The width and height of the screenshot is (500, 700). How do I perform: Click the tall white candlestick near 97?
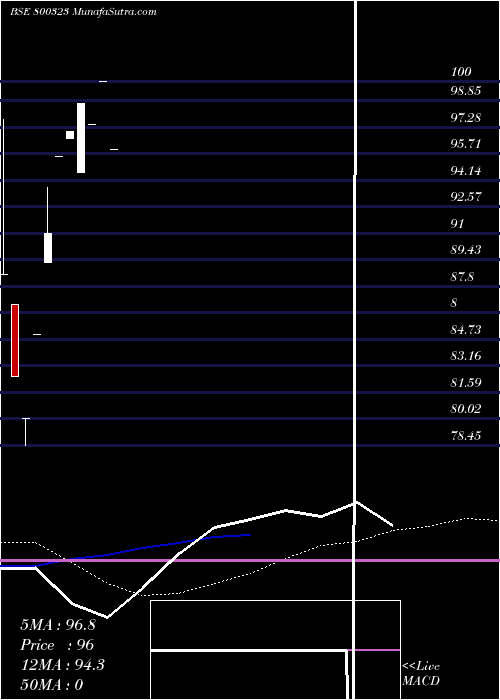[81, 138]
